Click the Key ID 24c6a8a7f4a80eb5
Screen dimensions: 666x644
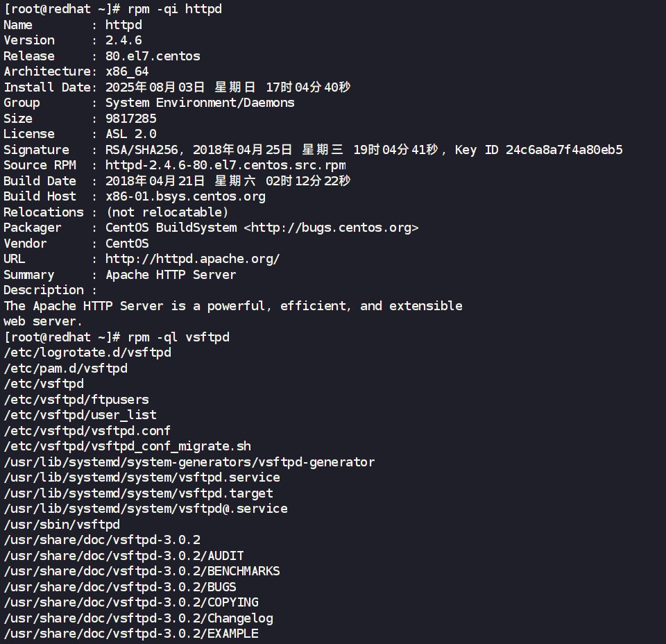564,150
